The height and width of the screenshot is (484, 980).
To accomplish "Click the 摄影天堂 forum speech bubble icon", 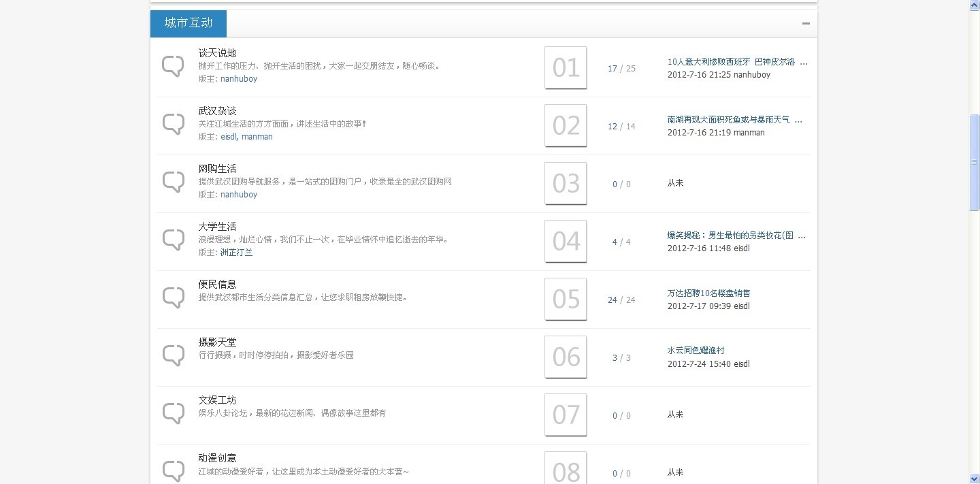I will click(174, 355).
